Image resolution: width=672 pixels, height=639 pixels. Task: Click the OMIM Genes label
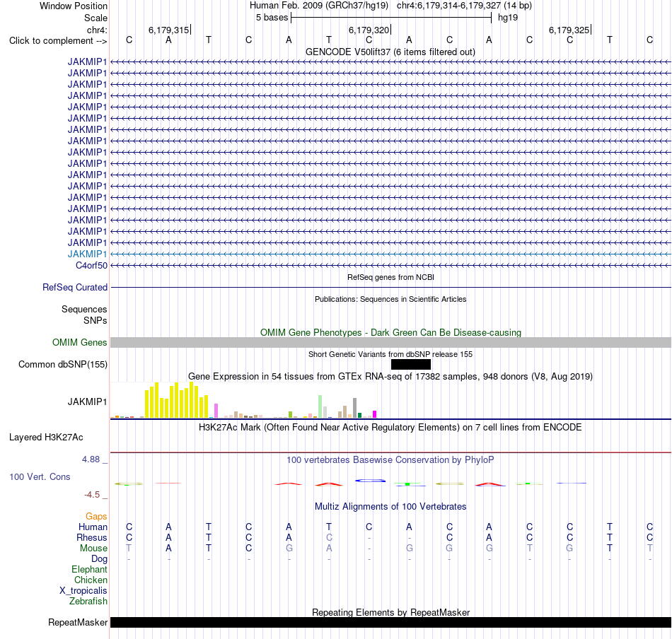click(80, 343)
